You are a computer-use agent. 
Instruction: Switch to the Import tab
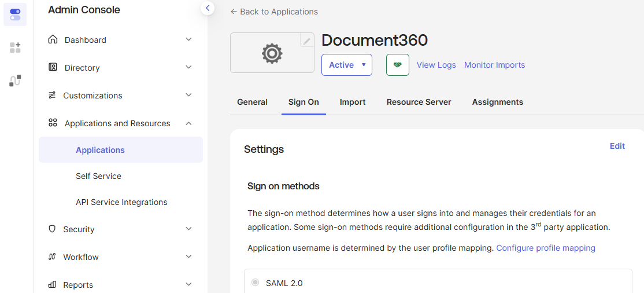353,102
